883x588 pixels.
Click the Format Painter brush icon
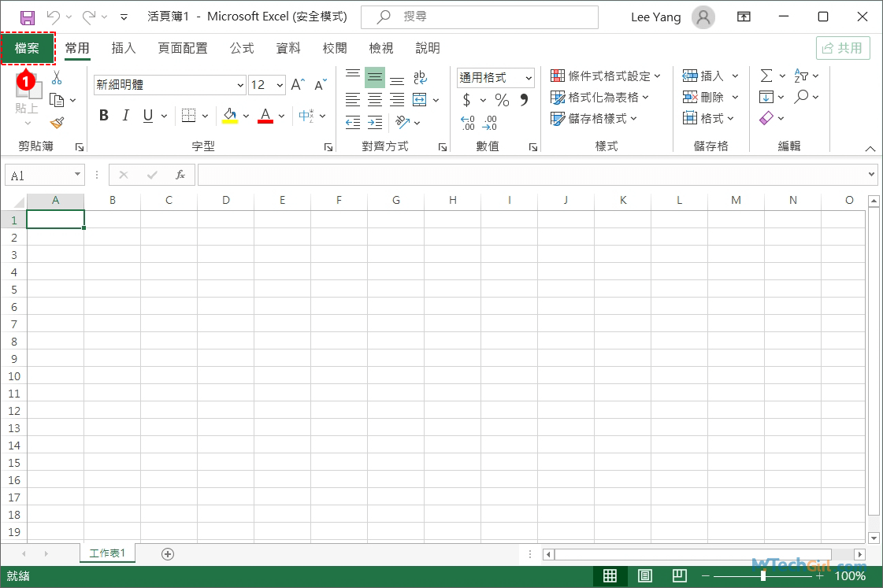point(57,123)
